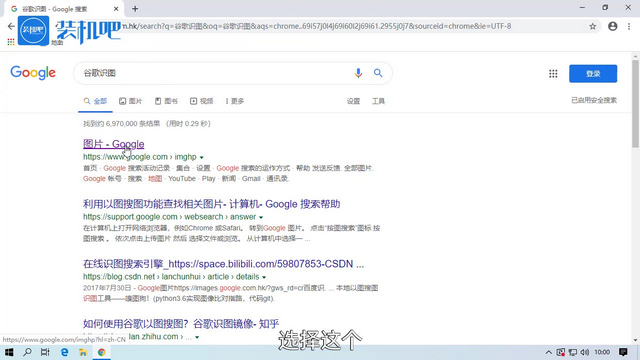Open a new browser tab
This screenshot has width=640, height=360.
pyautogui.click(x=135, y=9)
